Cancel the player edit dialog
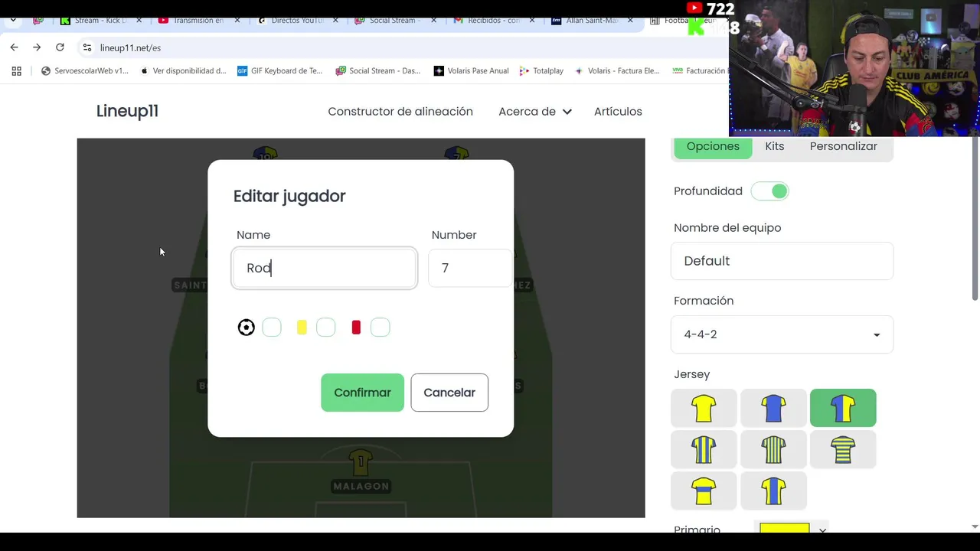The image size is (980, 551). tap(449, 393)
